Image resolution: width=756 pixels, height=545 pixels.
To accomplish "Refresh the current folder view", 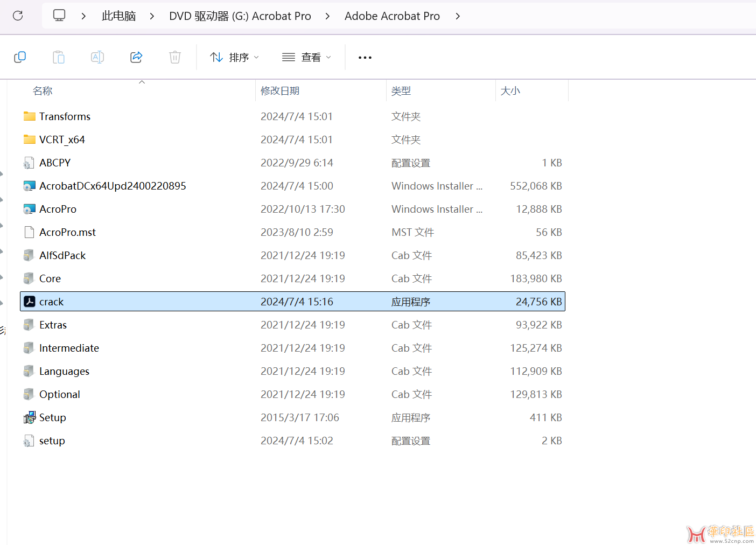I will pos(18,16).
